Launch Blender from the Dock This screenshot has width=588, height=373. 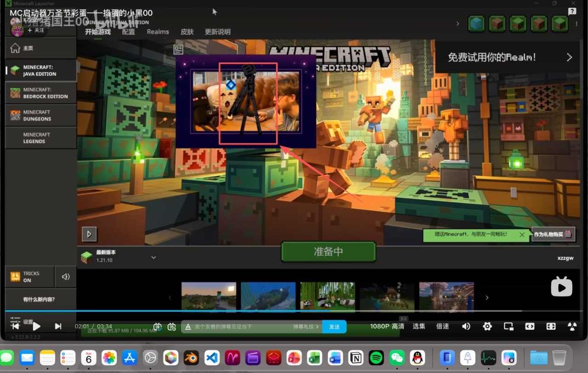[191, 357]
